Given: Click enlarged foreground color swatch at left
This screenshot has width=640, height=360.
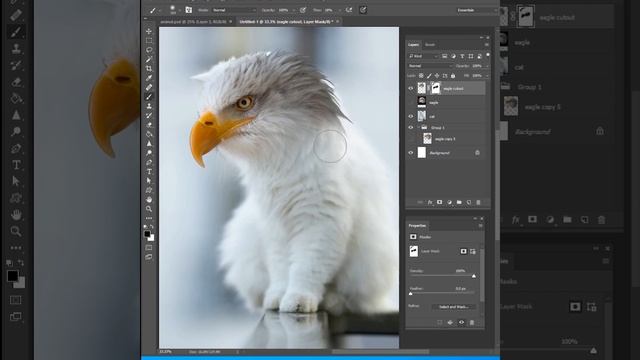Looking at the screenshot, I should (x=13, y=276).
